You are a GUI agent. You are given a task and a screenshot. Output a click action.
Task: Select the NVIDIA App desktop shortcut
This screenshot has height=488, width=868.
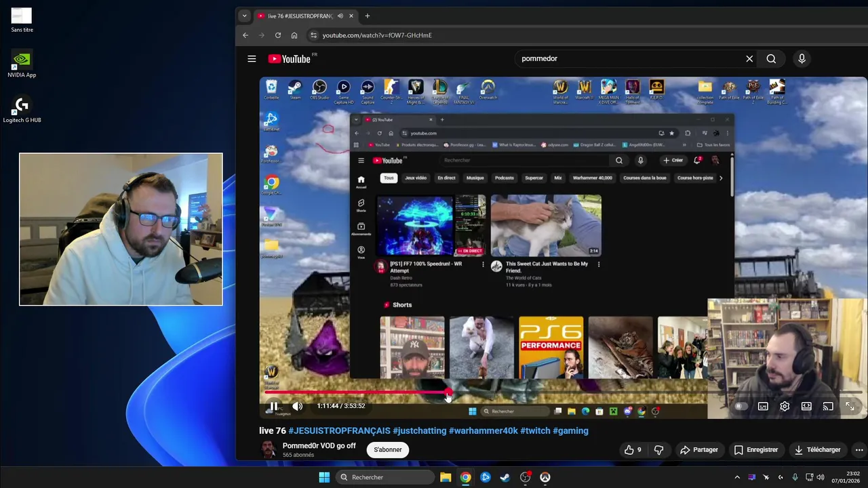[22, 64]
